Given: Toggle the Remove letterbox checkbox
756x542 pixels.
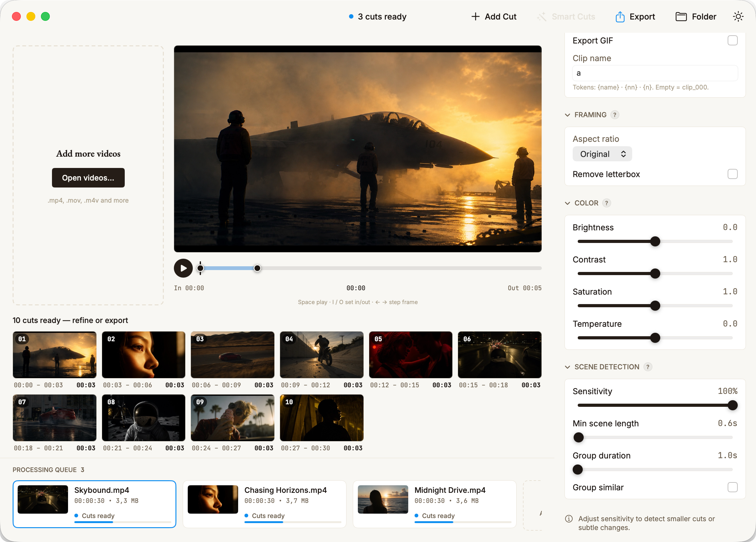Looking at the screenshot, I should pyautogui.click(x=732, y=174).
